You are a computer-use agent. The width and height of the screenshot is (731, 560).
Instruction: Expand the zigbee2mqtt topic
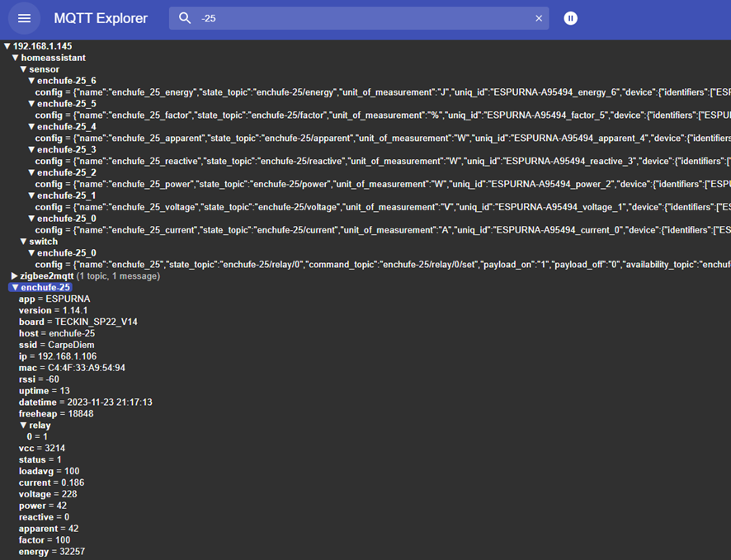pos(15,276)
